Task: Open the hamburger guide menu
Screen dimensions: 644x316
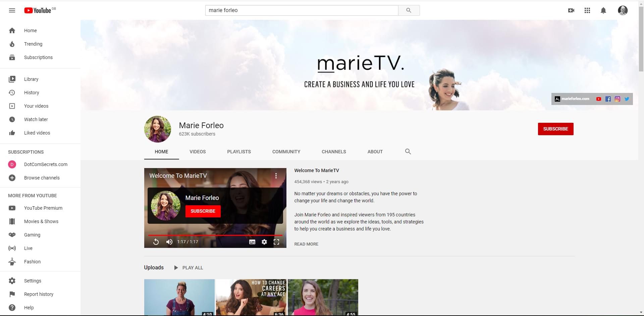Action: 12,10
